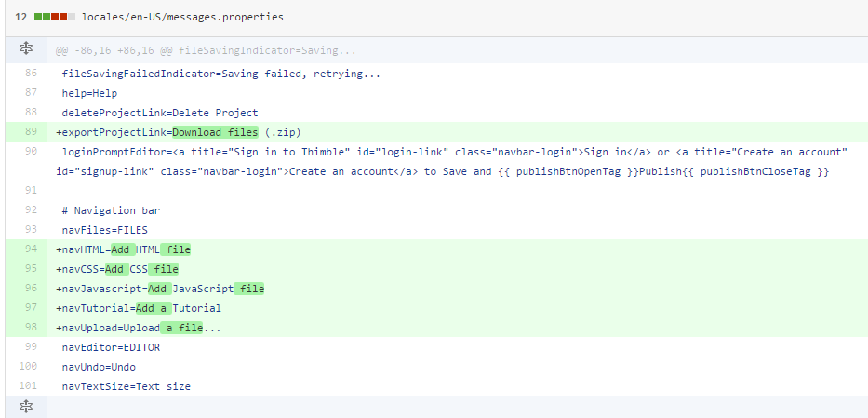This screenshot has width=868, height=418.
Task: Select the navFiles=FILES line
Action: coord(104,230)
